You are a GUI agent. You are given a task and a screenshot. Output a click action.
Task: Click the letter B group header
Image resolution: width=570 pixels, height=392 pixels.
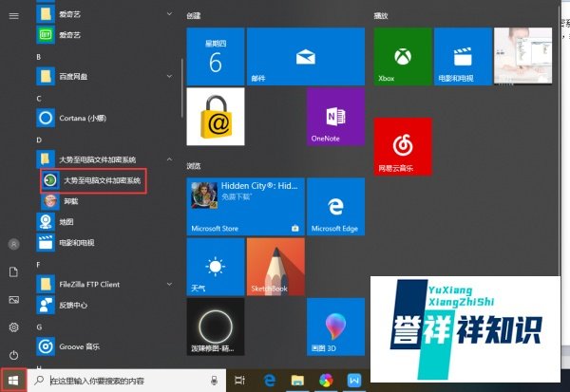click(39, 57)
